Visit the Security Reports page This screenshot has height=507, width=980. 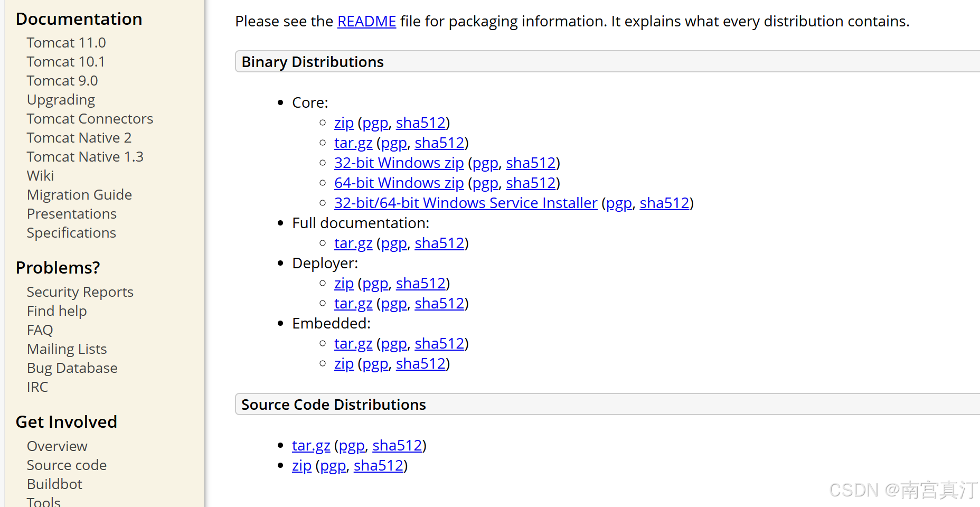(80, 292)
